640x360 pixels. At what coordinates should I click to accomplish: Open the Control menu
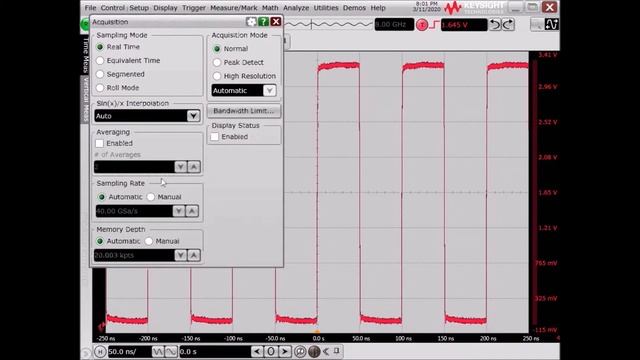(112, 8)
